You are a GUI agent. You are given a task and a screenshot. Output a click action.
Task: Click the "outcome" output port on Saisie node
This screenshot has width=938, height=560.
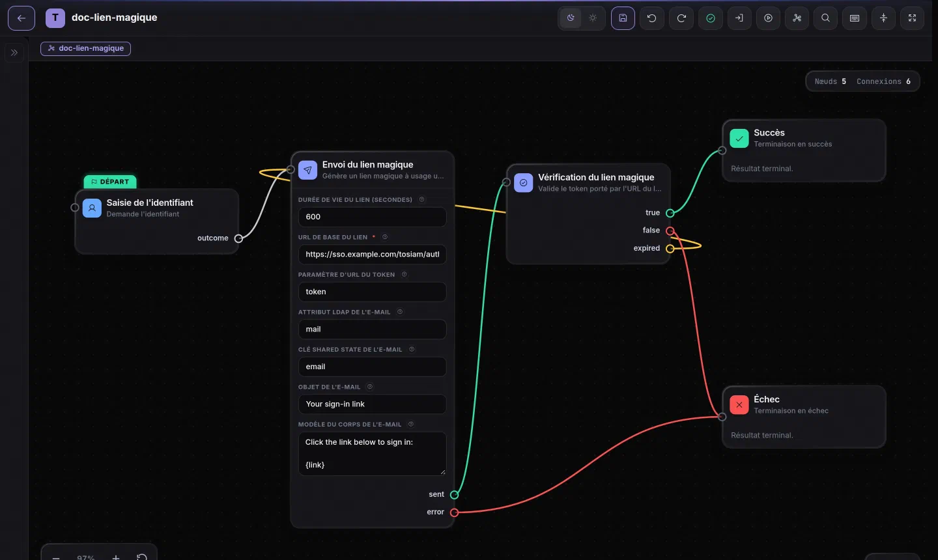point(238,238)
